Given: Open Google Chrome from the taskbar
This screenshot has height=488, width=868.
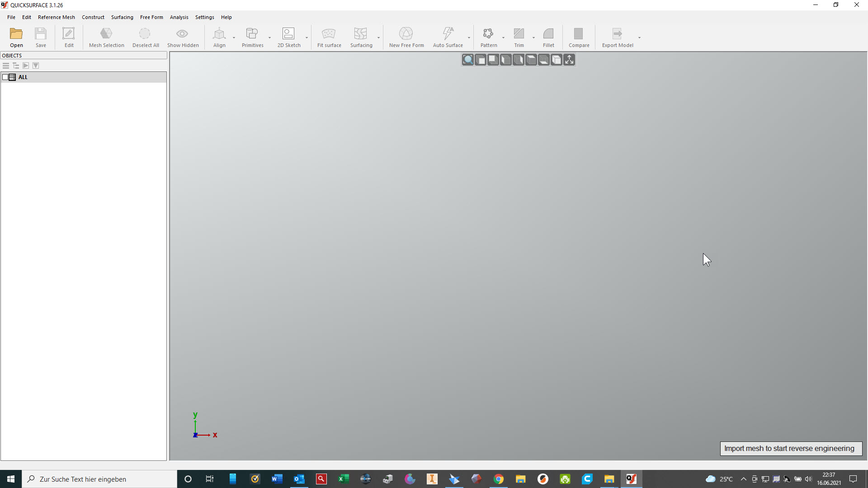Looking at the screenshot, I should click(499, 479).
